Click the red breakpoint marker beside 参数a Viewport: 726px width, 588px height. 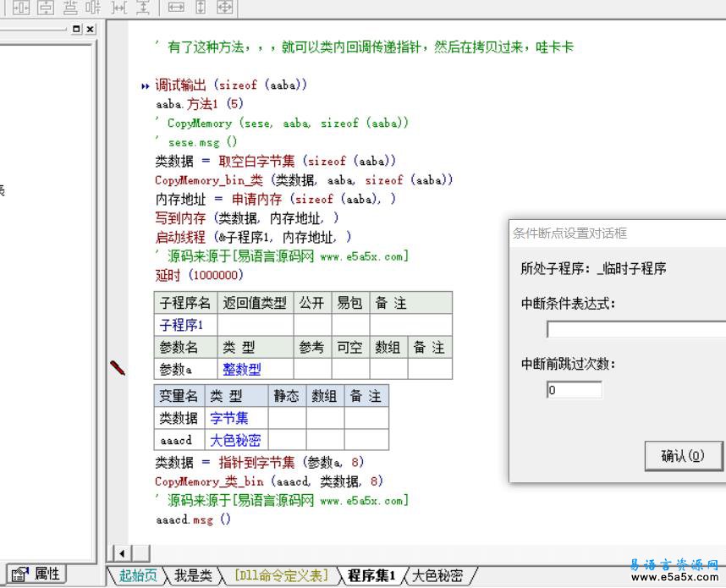118,368
